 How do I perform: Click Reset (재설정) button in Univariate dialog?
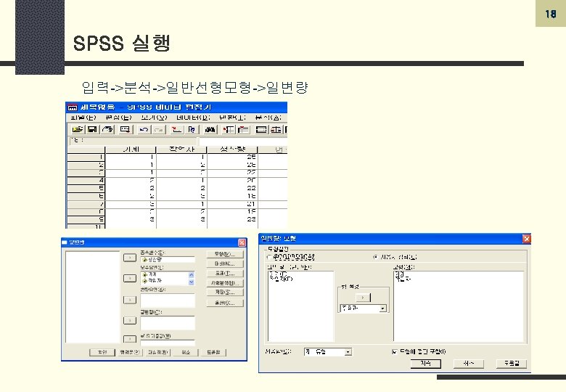[157, 352]
